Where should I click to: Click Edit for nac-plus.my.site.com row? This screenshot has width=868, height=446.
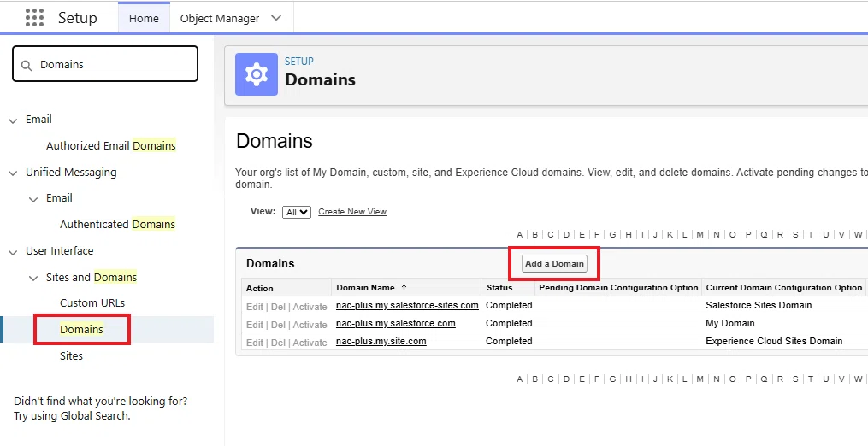[255, 343]
